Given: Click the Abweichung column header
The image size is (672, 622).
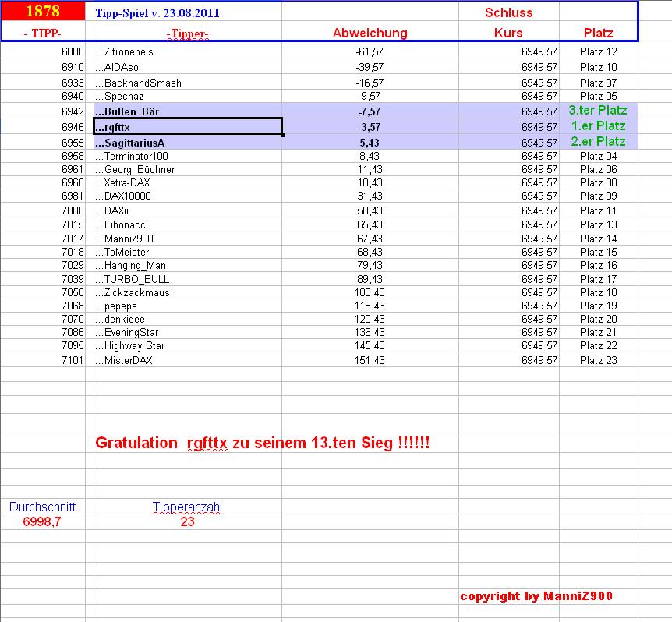Looking at the screenshot, I should click(x=370, y=33).
